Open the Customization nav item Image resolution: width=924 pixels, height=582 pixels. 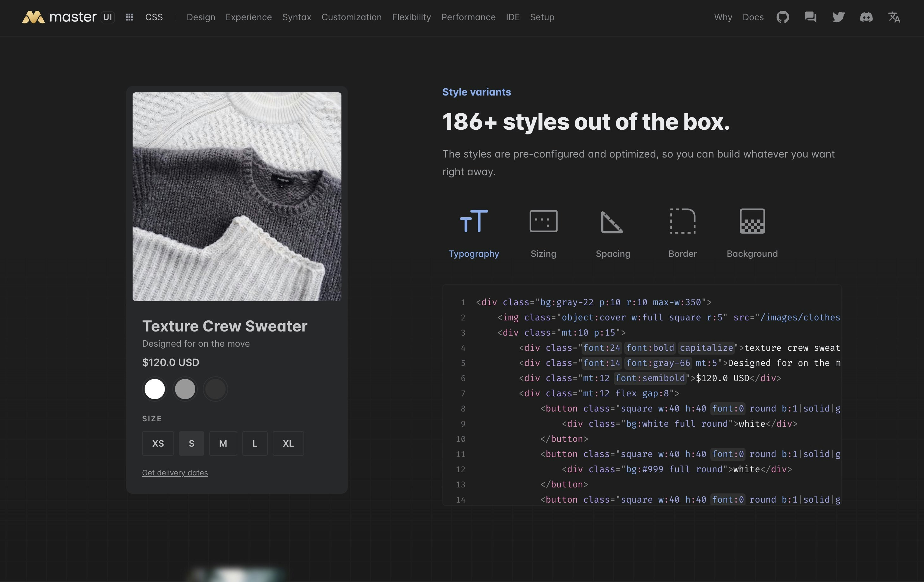[x=352, y=17]
